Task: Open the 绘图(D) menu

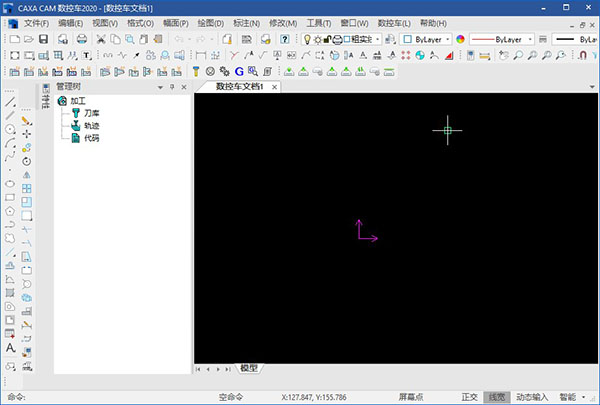Action: [x=210, y=23]
